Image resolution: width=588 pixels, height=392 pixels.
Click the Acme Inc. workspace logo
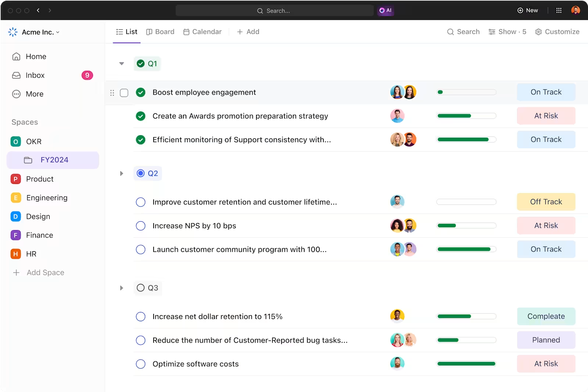[13, 32]
